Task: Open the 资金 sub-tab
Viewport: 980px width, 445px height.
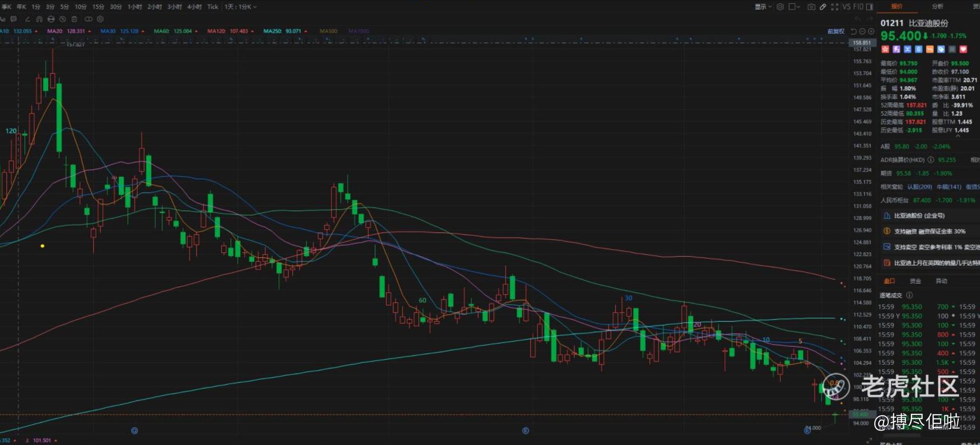Action: click(x=915, y=281)
